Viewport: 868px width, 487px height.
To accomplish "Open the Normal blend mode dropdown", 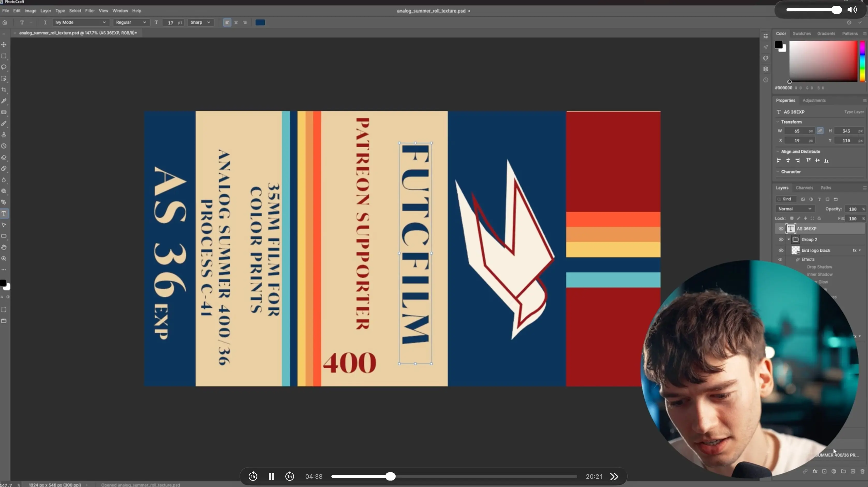I will click(x=795, y=209).
